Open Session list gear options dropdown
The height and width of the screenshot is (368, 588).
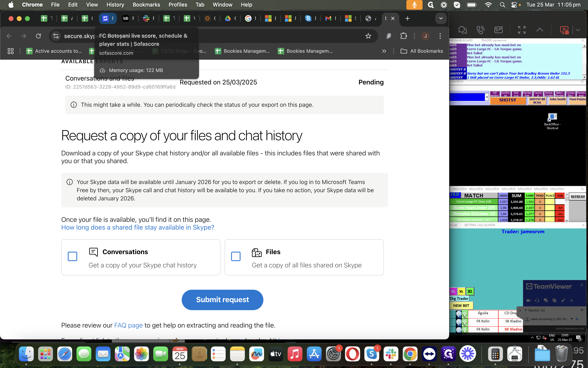pos(582,310)
